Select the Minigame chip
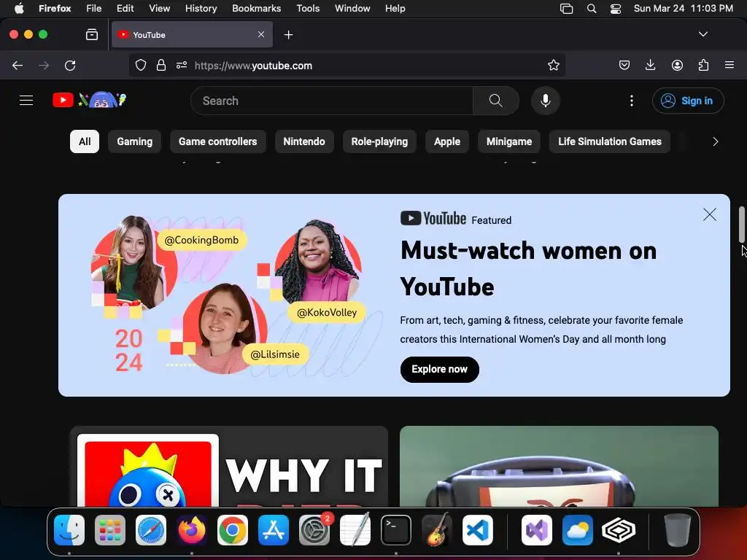 pyautogui.click(x=509, y=141)
